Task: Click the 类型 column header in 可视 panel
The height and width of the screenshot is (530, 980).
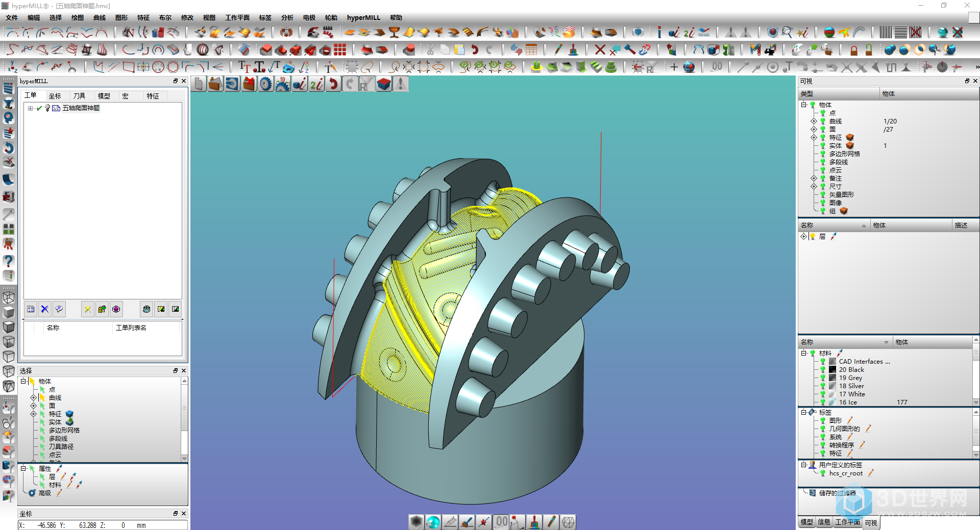Action: (839, 93)
